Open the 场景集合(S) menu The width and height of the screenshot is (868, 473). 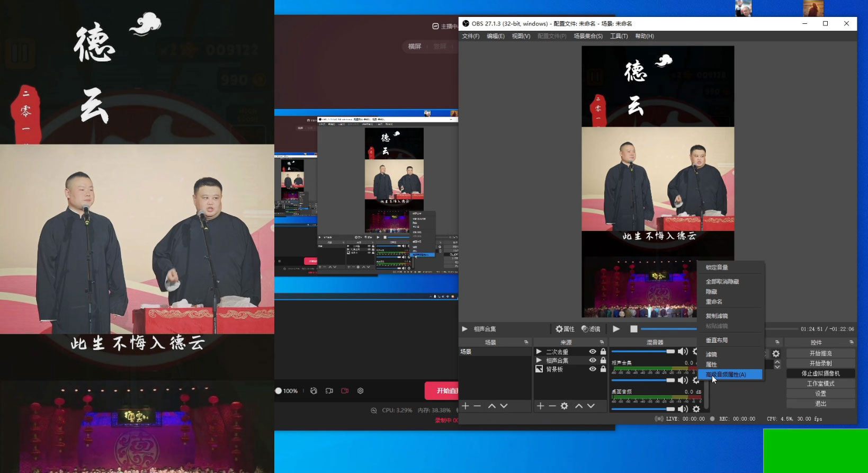588,36
